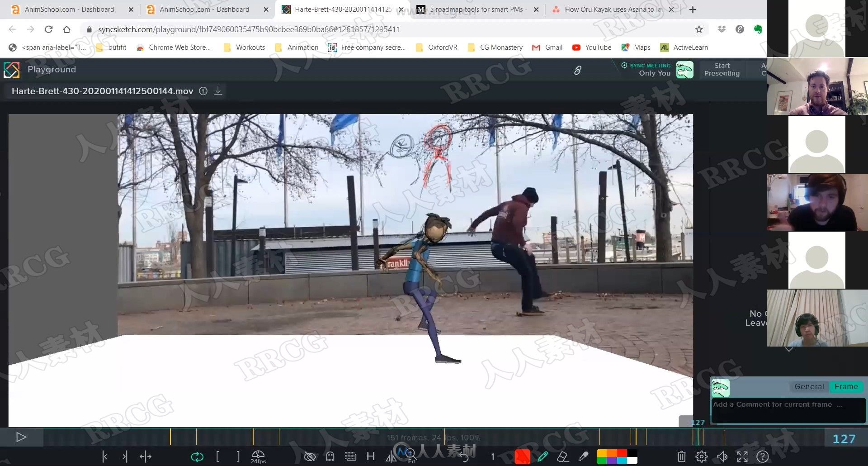Switch to '5 roadmap tools for smart PMs' tab
The image size is (868, 466).
[x=476, y=9]
